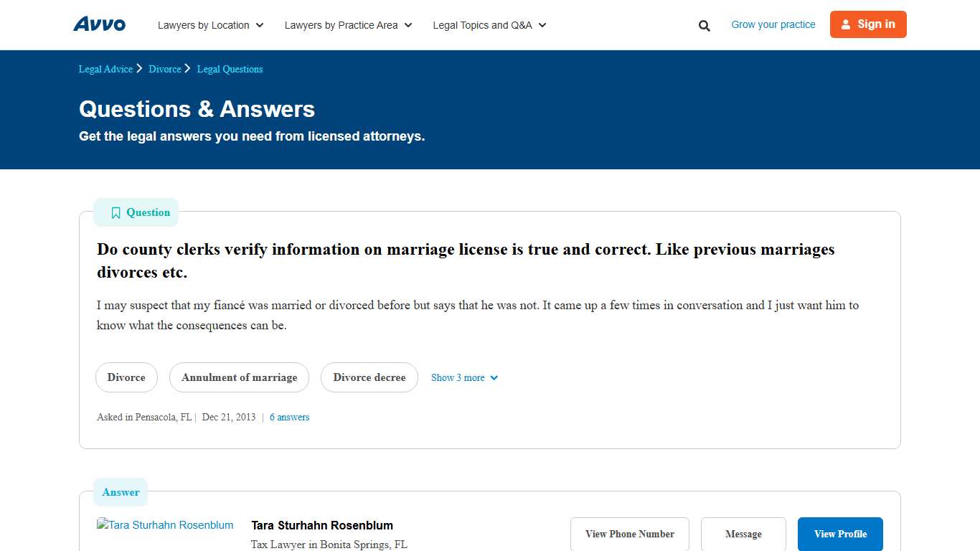Toggle the Annulment of marriage tag
The height and width of the screenshot is (551, 980).
[x=239, y=377]
